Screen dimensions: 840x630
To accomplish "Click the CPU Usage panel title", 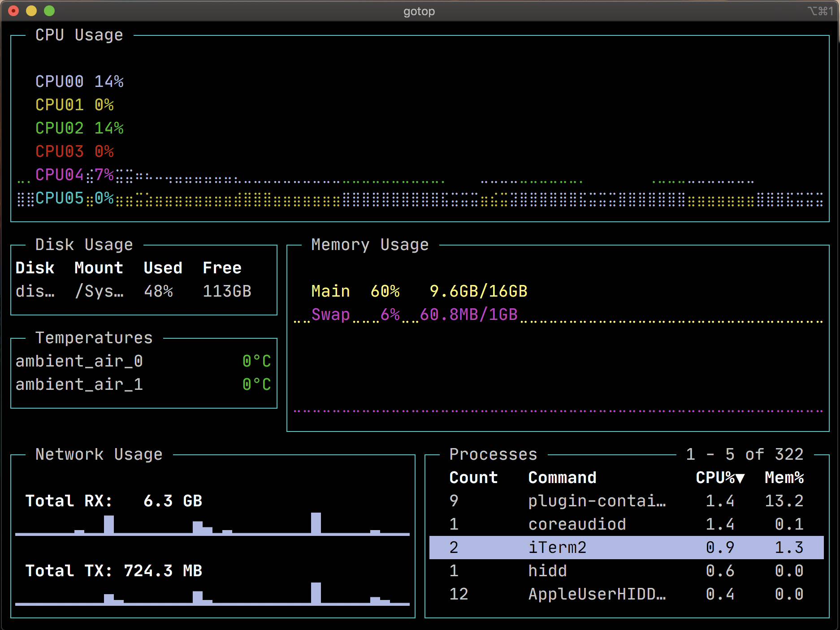I will point(79,35).
